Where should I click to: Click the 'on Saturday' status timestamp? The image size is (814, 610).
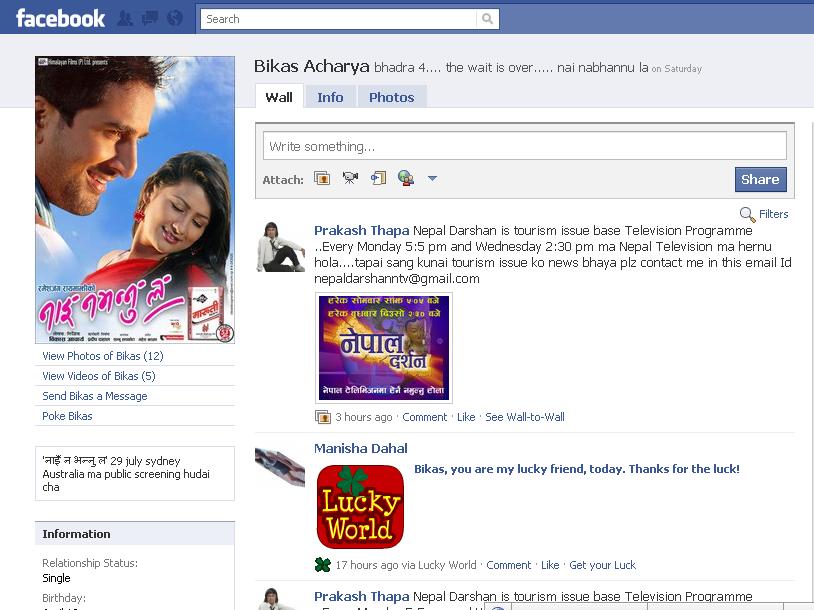[676, 69]
